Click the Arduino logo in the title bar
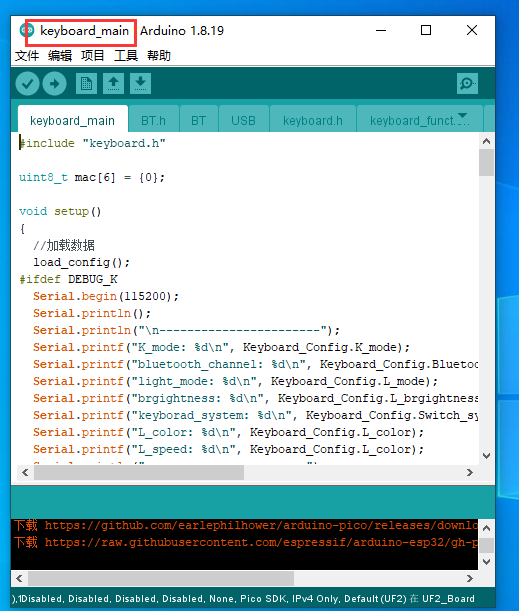The width and height of the screenshot is (519, 611). [27, 30]
